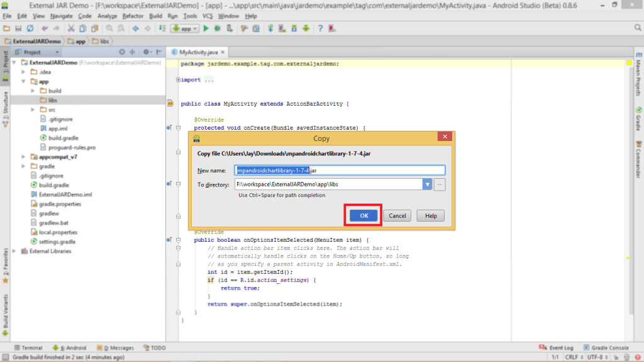Viewport: 644px width, 362px height.
Task: Open the Tools menu
Action: point(190,16)
